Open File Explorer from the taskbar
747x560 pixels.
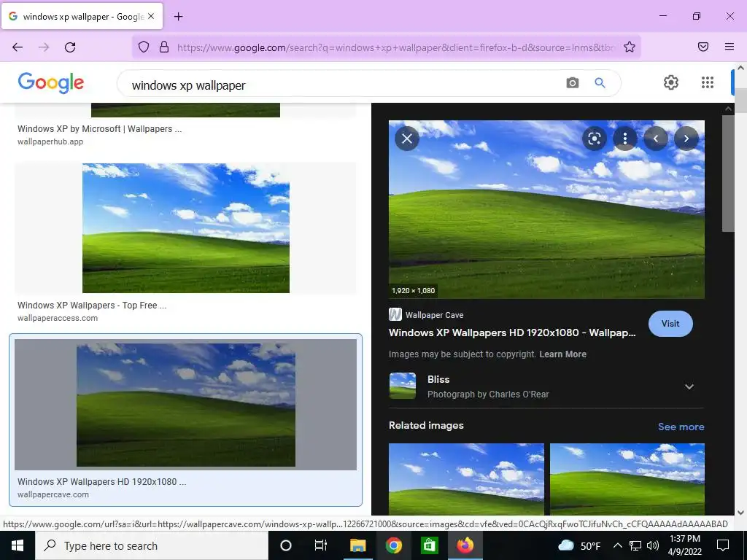tap(357, 545)
